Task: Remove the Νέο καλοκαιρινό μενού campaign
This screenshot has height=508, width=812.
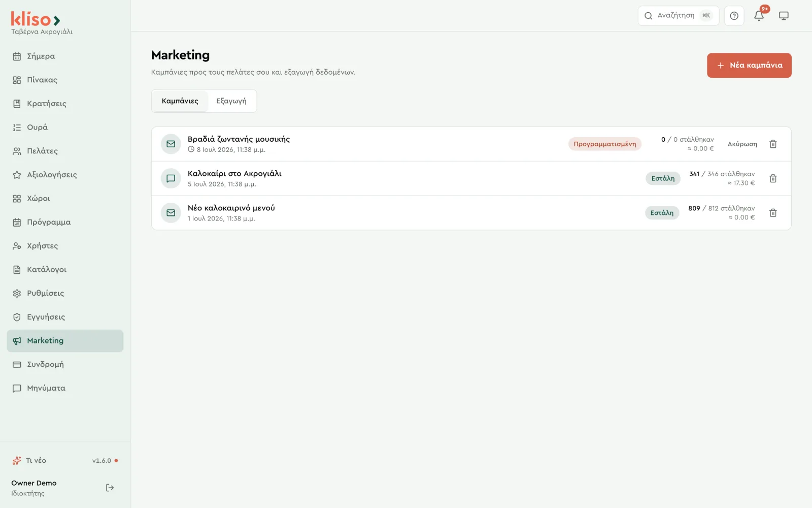Action: (773, 213)
